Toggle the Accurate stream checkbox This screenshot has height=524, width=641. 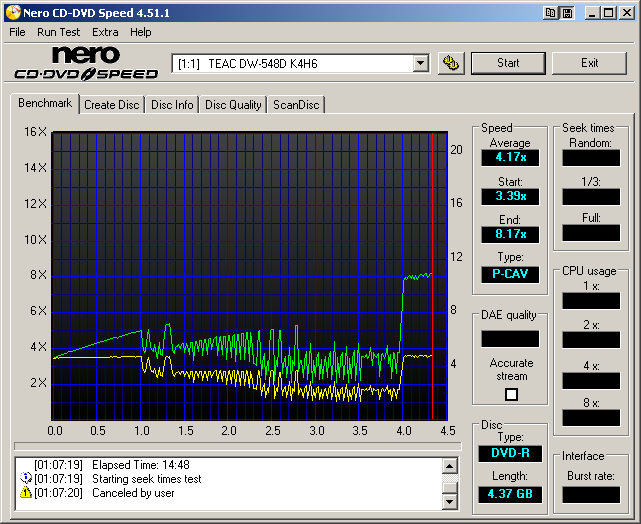click(x=511, y=394)
